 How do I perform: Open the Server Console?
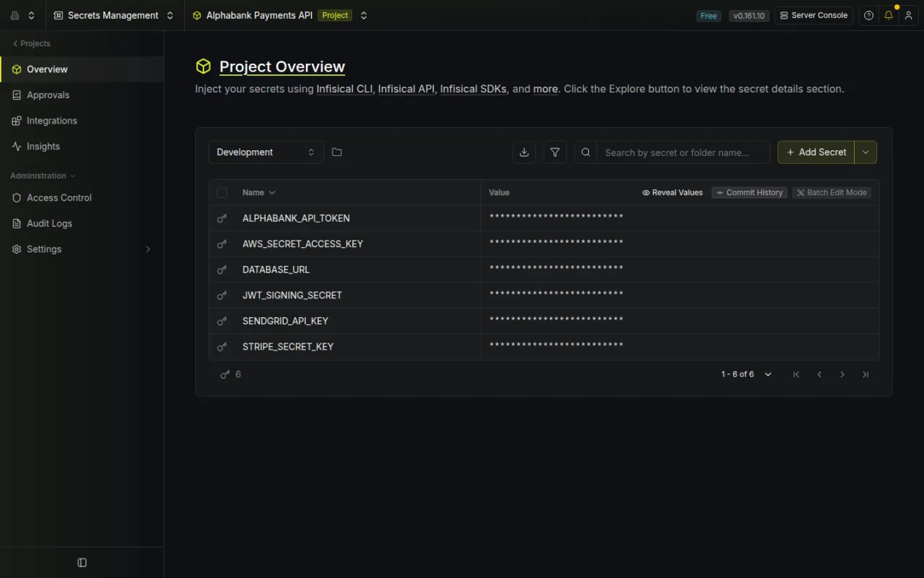tap(814, 15)
